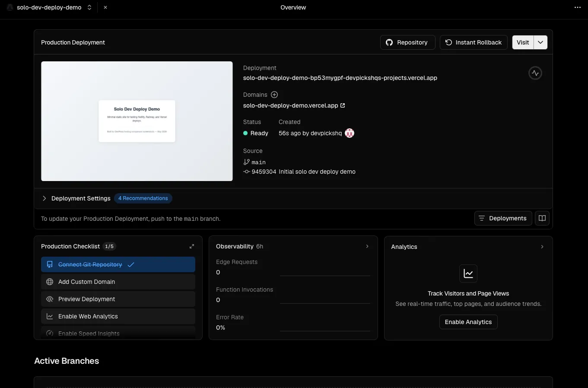Click the 4 Recommendations badge
Viewport: 588px width, 388px height.
143,198
